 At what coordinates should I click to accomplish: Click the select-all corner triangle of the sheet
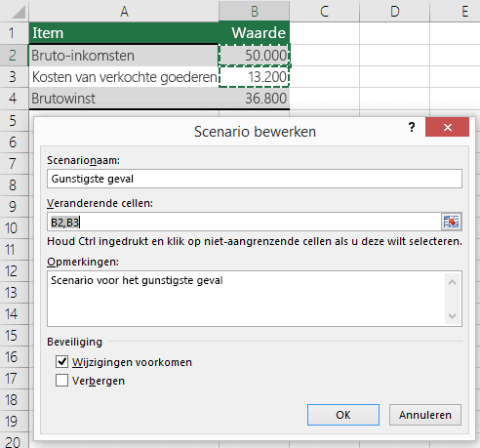19,13
